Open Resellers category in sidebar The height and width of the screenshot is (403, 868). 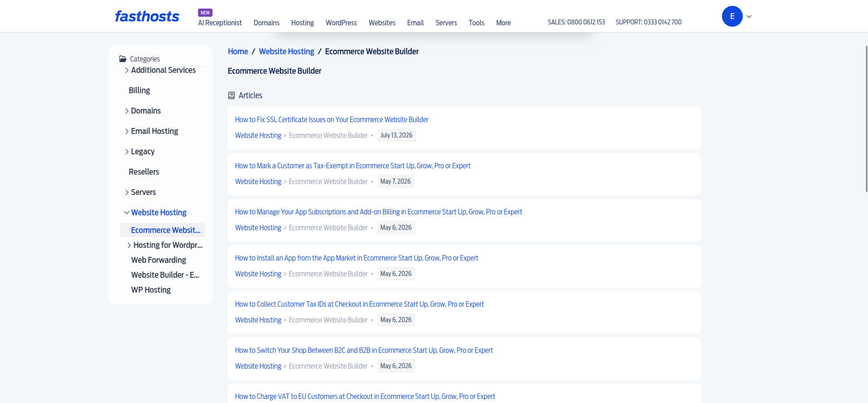point(144,172)
